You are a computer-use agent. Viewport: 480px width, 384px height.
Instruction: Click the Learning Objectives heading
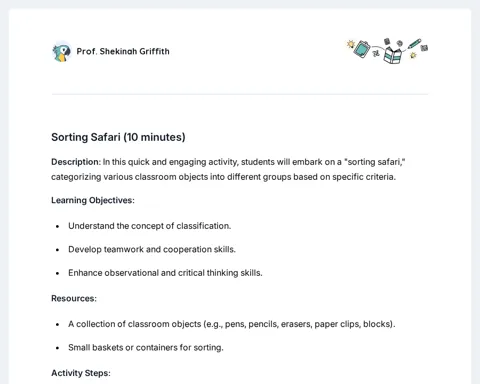point(93,200)
